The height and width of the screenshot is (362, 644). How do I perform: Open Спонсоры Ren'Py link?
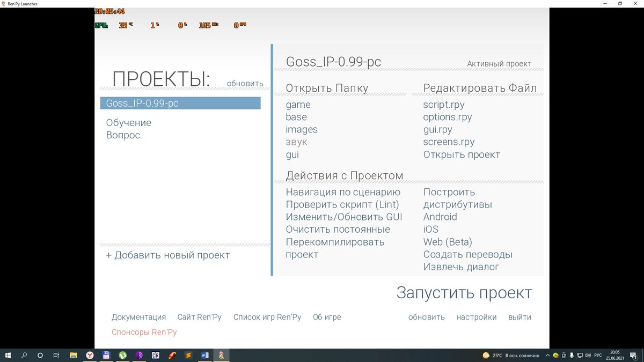[x=144, y=332]
